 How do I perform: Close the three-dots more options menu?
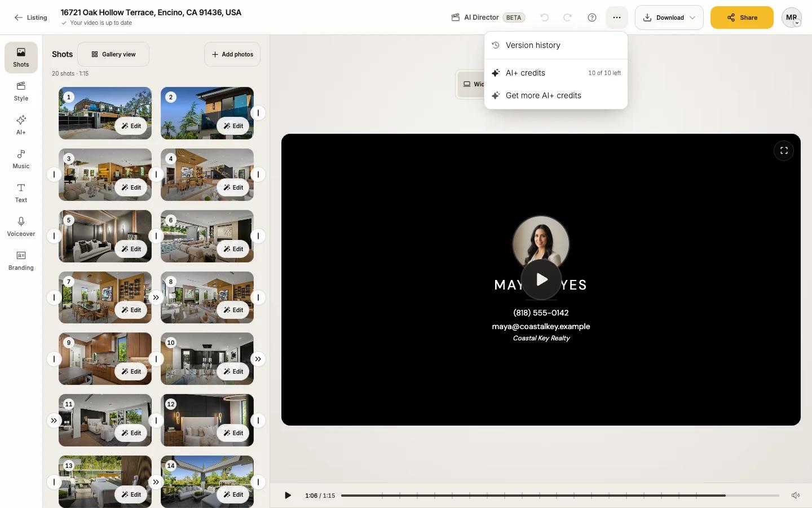coord(617,17)
